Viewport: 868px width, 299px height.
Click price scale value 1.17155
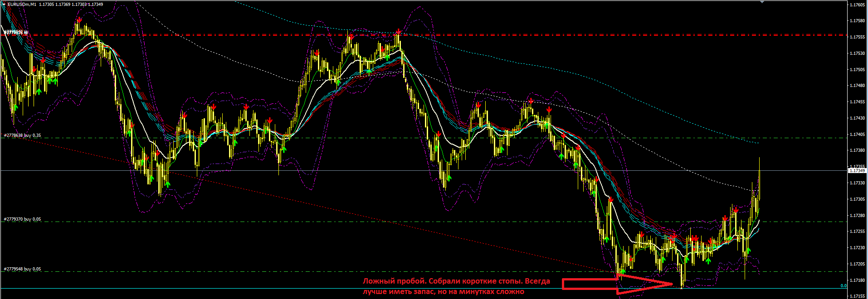click(x=858, y=296)
